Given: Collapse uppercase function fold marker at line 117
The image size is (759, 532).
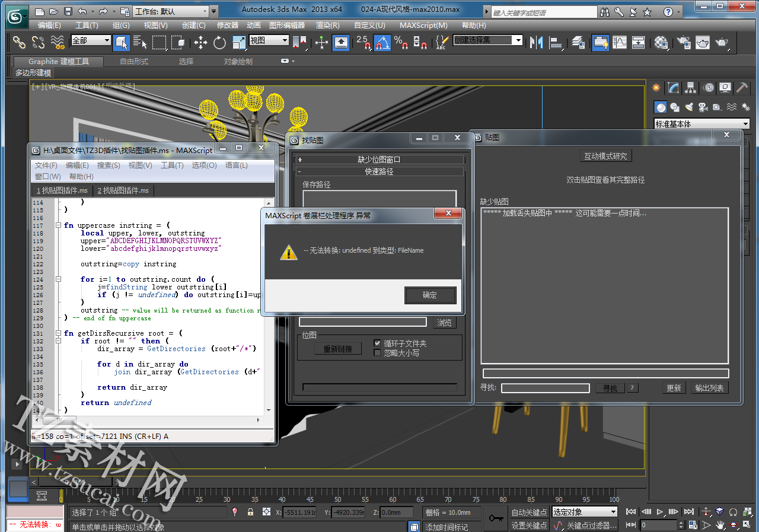Looking at the screenshot, I should point(58,225).
